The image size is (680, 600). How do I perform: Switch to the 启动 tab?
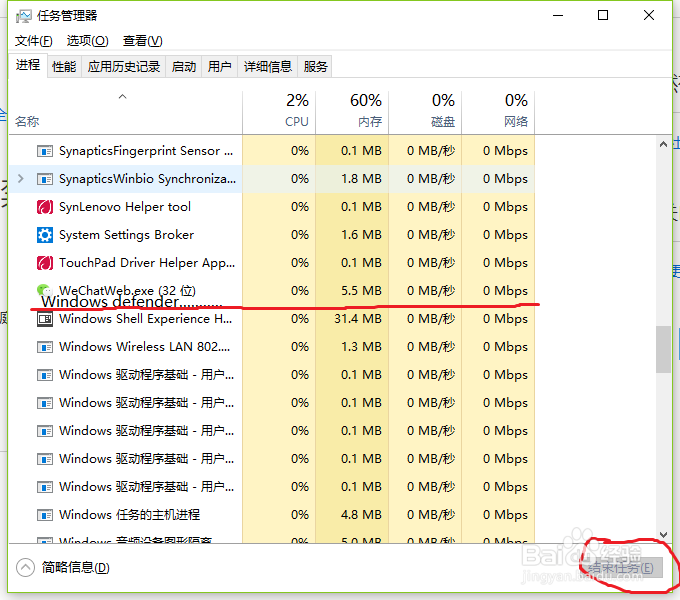(183, 67)
